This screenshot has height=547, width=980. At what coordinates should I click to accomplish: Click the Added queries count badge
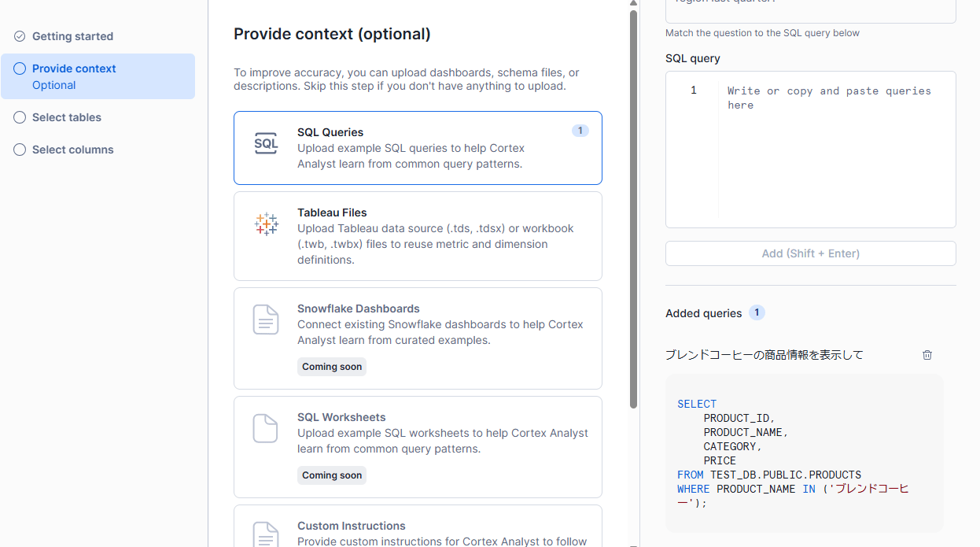757,313
